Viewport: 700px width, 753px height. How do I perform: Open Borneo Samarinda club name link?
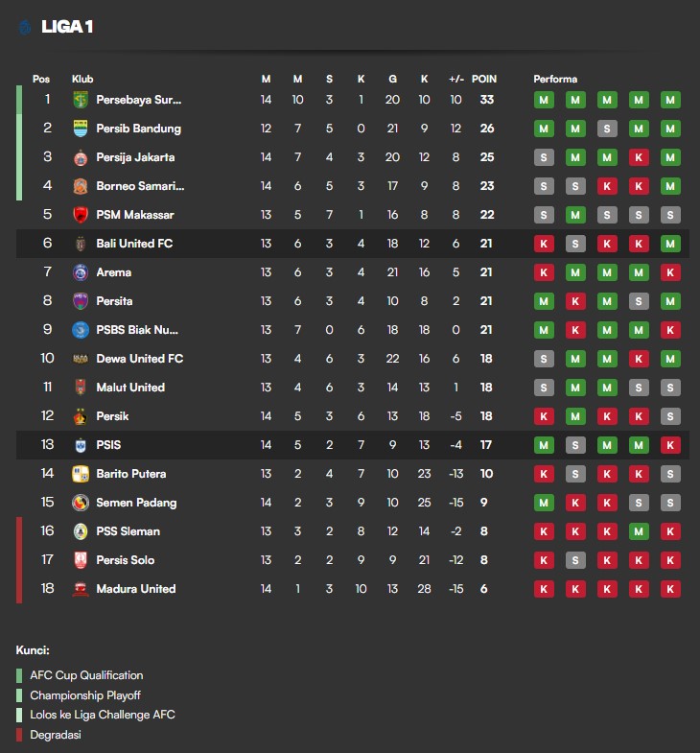point(140,186)
